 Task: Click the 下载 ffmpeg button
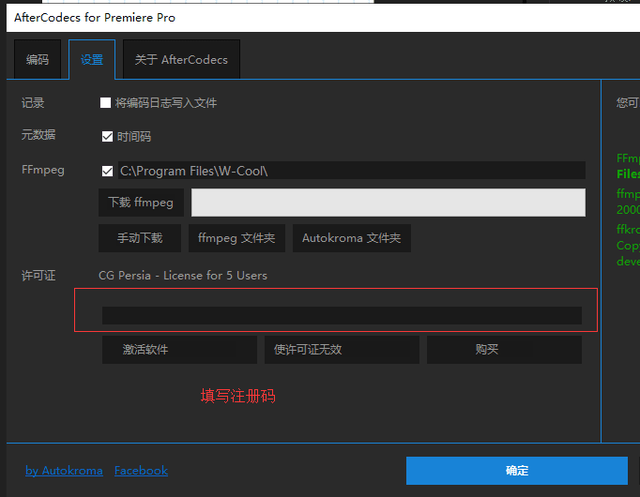(141, 202)
